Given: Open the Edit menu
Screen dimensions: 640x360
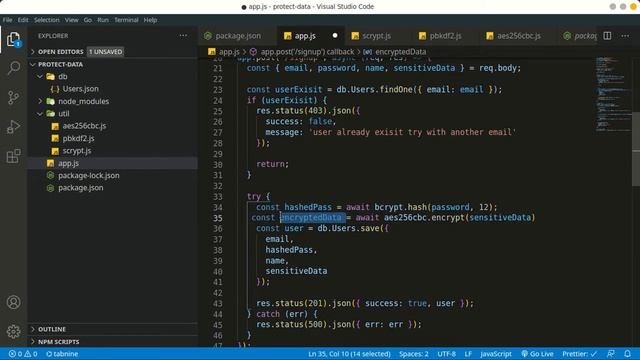Looking at the screenshot, I should 23,20.
